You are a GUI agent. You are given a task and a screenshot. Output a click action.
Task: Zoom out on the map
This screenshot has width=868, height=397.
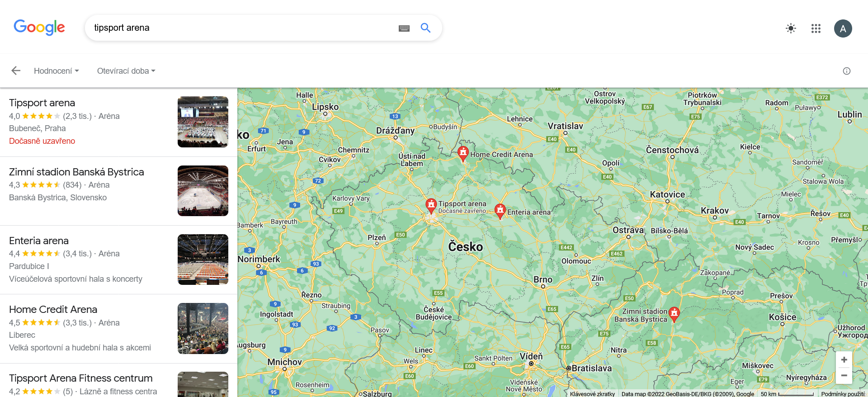click(844, 376)
